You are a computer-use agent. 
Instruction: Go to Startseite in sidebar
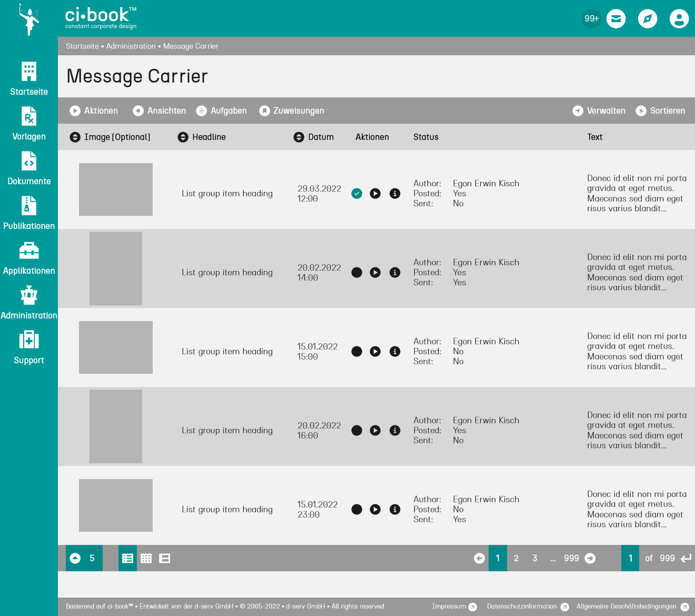point(29,79)
